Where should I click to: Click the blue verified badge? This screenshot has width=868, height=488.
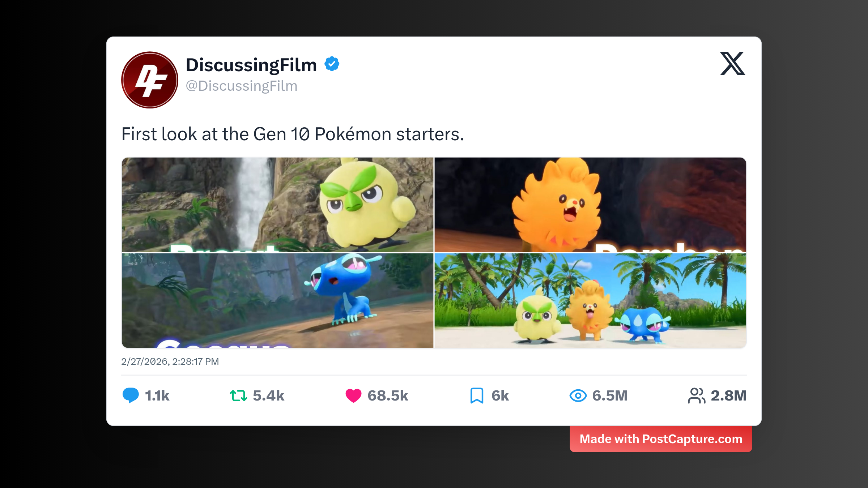(x=332, y=64)
